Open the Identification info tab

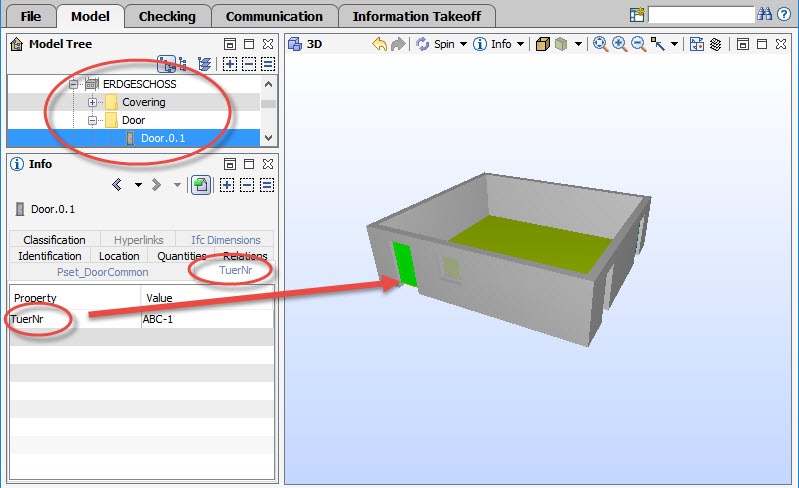tap(50, 256)
